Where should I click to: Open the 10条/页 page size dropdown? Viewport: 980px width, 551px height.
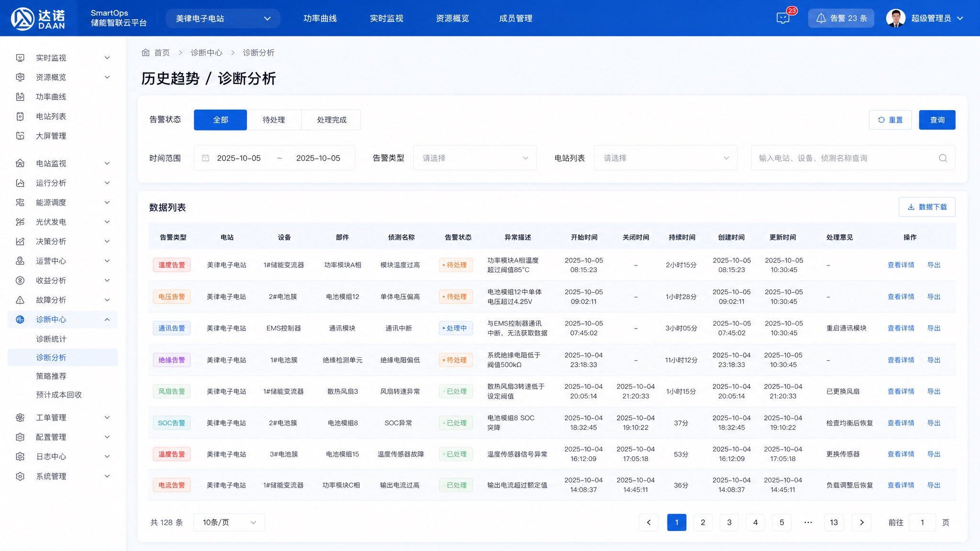pos(229,522)
